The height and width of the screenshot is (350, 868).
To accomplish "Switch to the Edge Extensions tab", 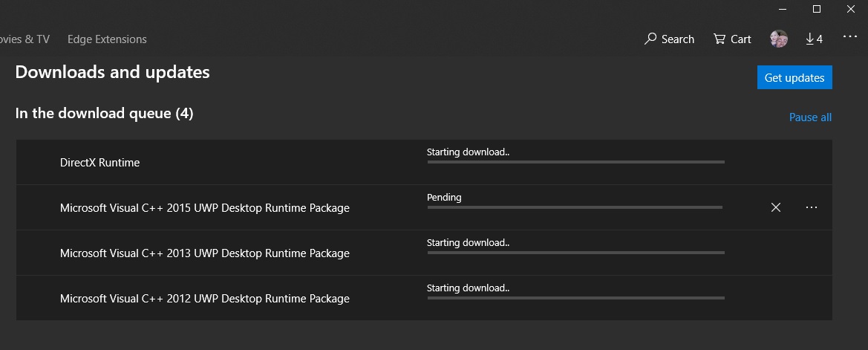I will click(107, 39).
